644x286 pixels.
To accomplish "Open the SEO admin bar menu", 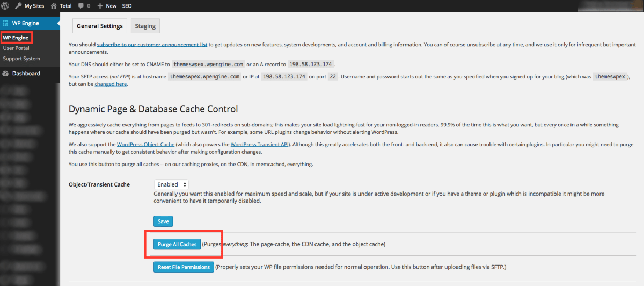I will pos(127,6).
